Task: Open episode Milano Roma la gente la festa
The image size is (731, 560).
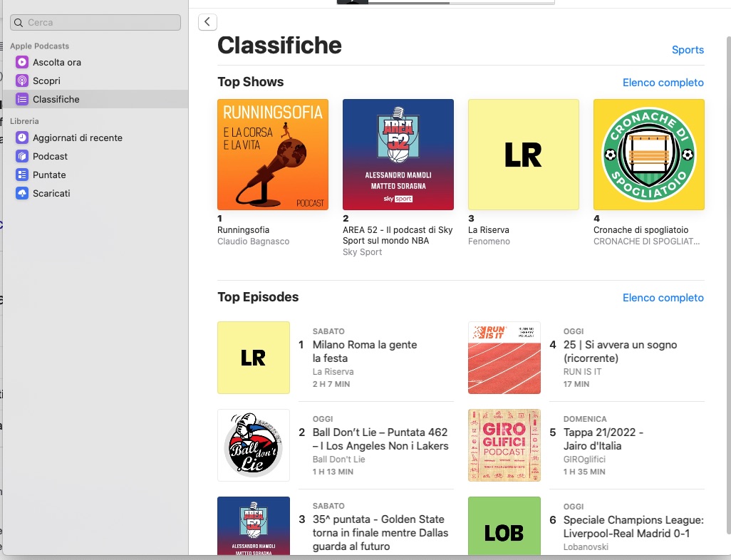Action: coord(365,351)
